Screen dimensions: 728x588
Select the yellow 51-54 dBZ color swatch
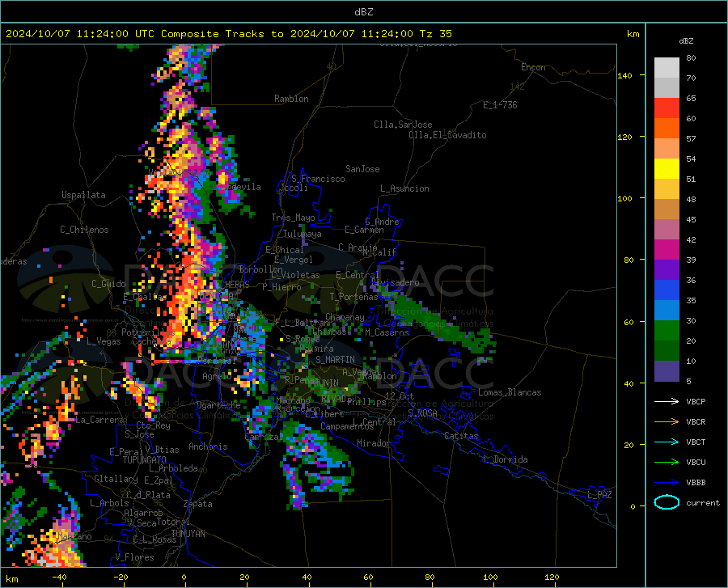[x=667, y=169]
